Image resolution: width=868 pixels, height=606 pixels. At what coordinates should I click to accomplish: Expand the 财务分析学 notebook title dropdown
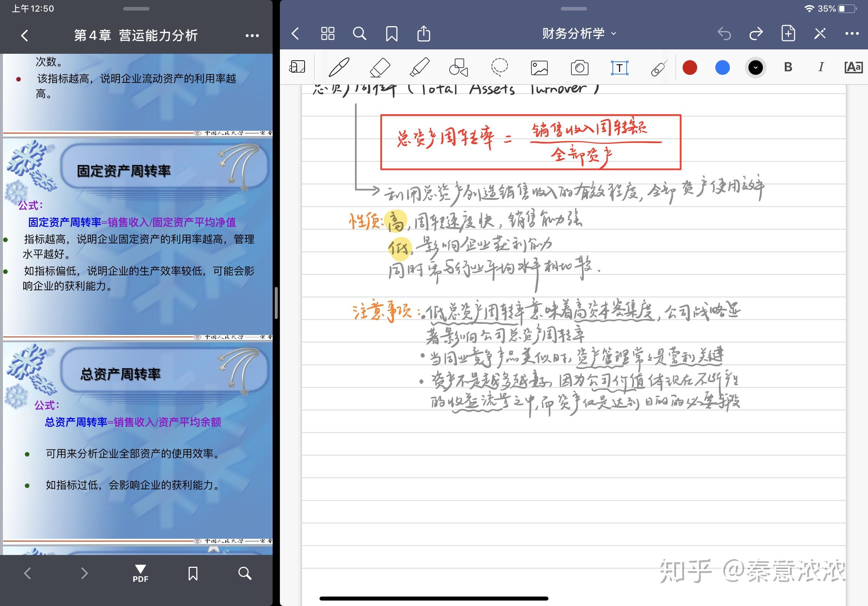tap(578, 34)
